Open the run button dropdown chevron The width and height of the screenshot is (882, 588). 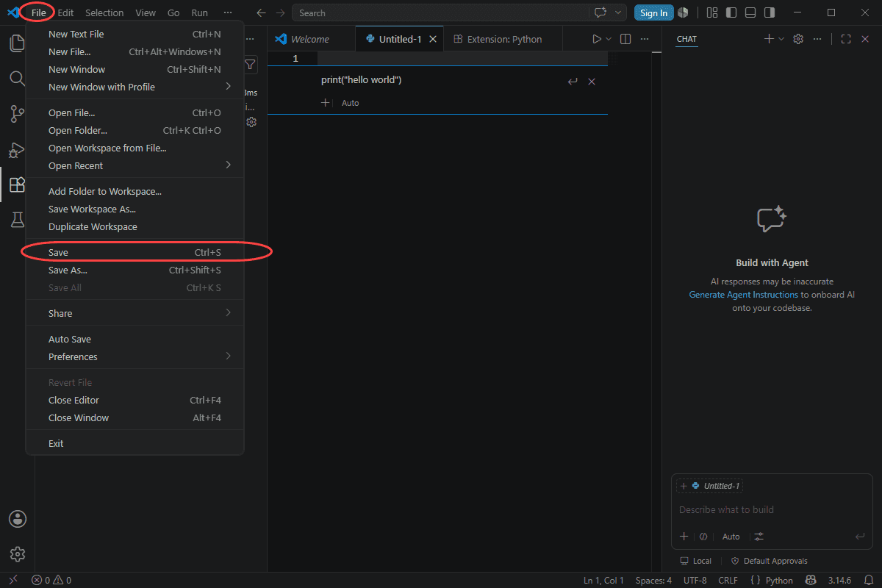(609, 39)
